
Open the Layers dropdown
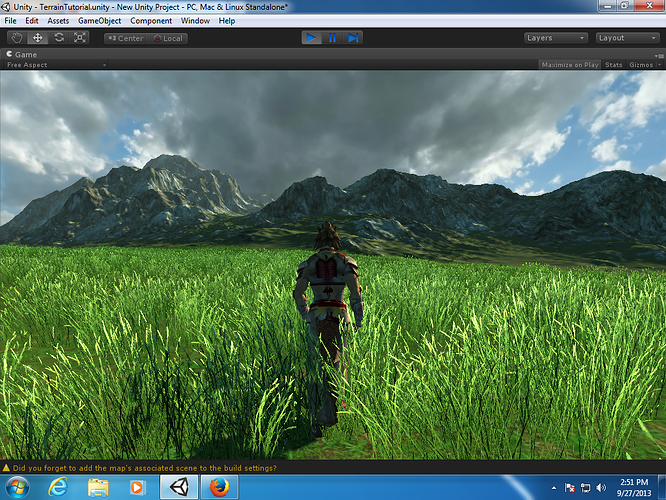(x=556, y=38)
